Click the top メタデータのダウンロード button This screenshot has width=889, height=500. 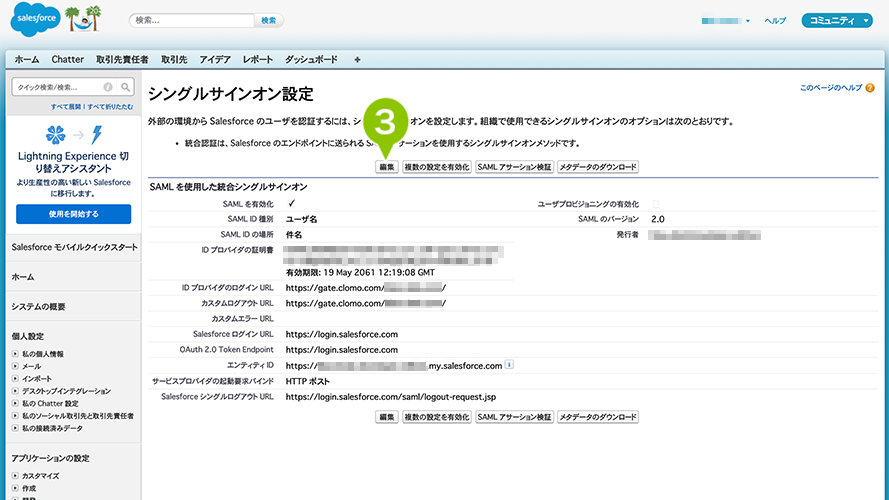(x=598, y=167)
